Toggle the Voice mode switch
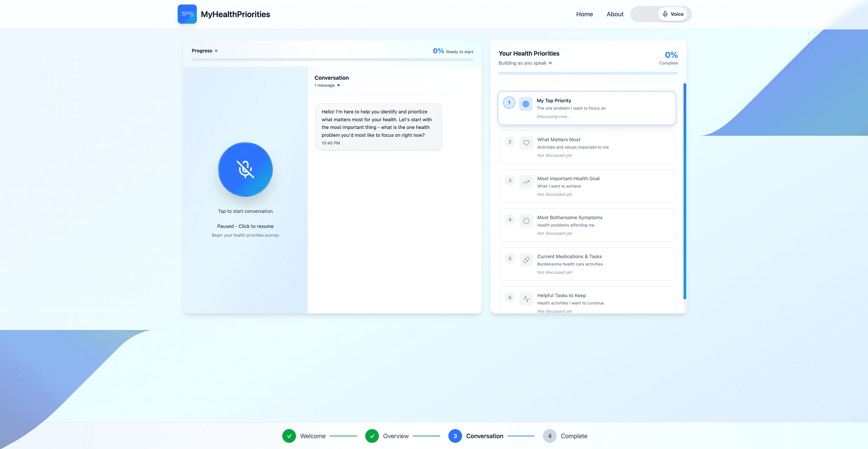The image size is (868, 449). point(672,14)
